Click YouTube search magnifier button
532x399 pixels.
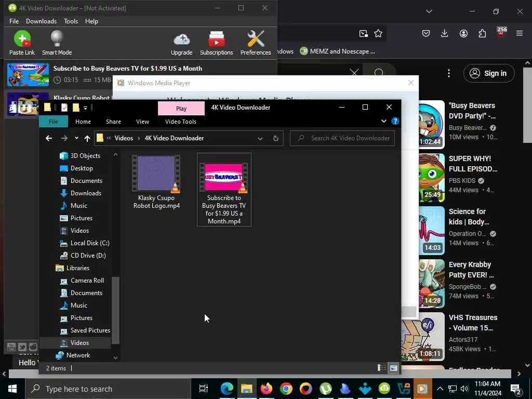(379, 73)
